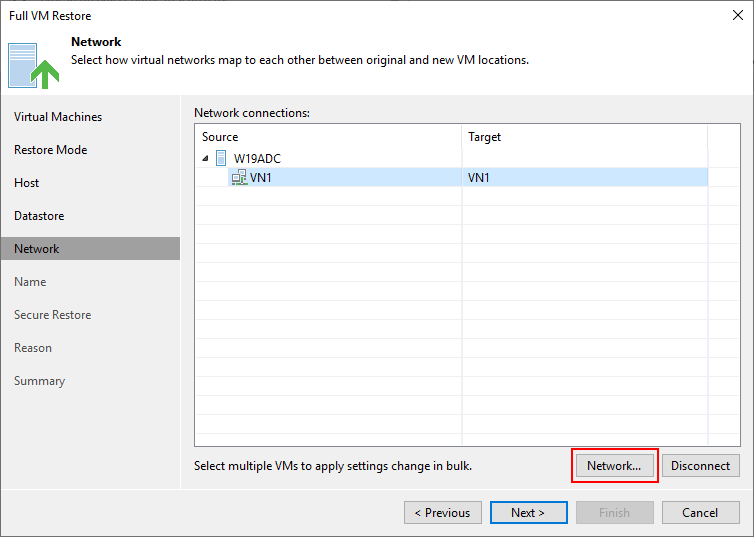Select the VN1 target cell
The height and width of the screenshot is (537, 754).
coord(585,177)
